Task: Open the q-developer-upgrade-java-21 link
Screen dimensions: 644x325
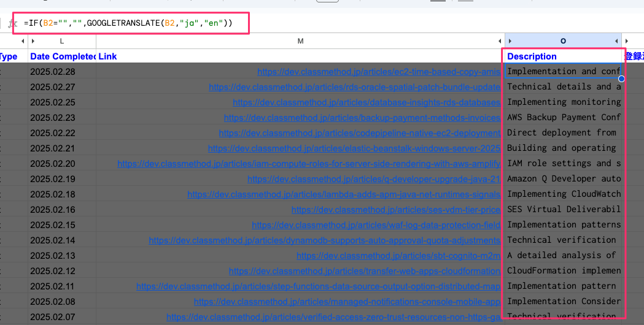Action: point(374,179)
